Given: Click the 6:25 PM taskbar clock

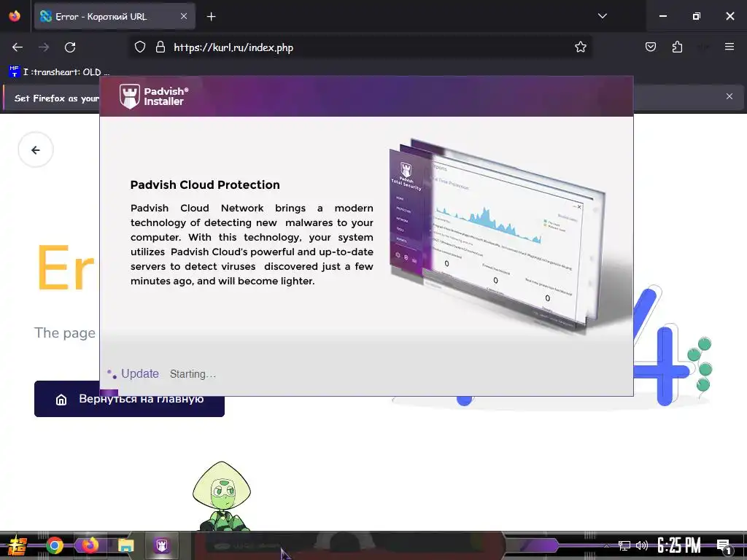Looking at the screenshot, I should click(679, 545).
